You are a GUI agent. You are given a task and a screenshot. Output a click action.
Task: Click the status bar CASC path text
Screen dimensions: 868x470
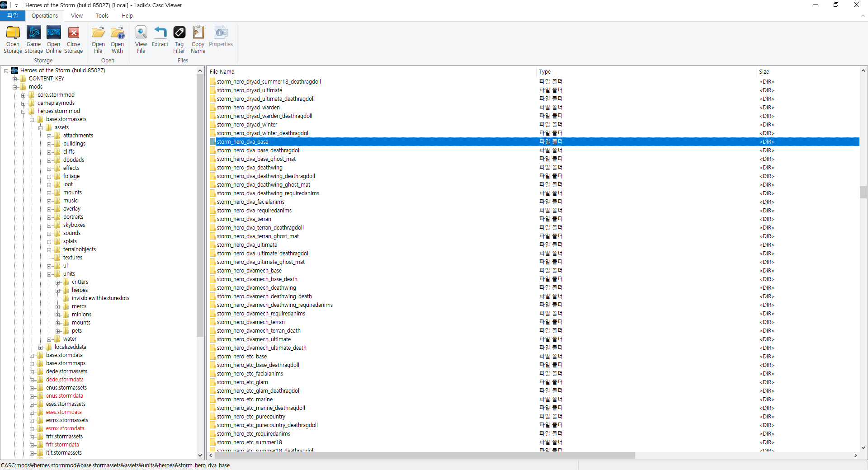coord(115,465)
